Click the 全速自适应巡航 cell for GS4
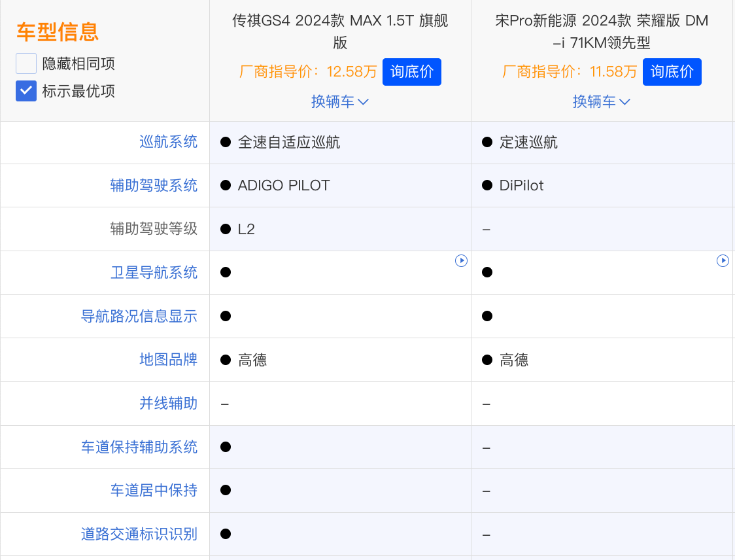Viewport: 735px width, 560px height. click(x=289, y=142)
